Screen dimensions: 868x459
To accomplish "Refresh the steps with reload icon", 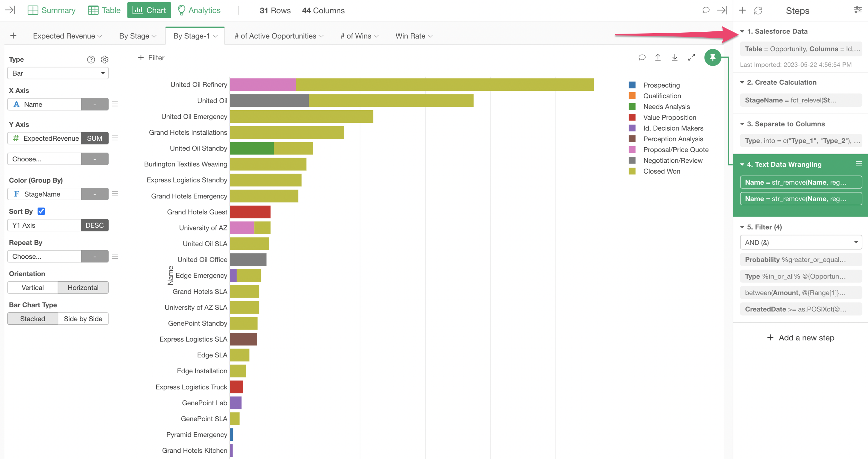I will (x=758, y=11).
